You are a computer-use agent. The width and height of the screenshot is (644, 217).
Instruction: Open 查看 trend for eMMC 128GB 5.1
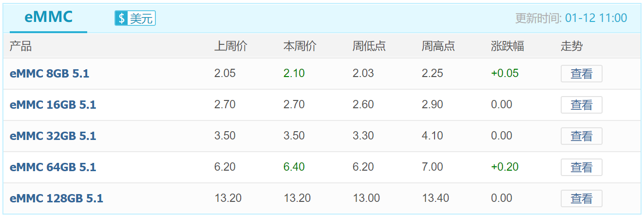tap(582, 198)
